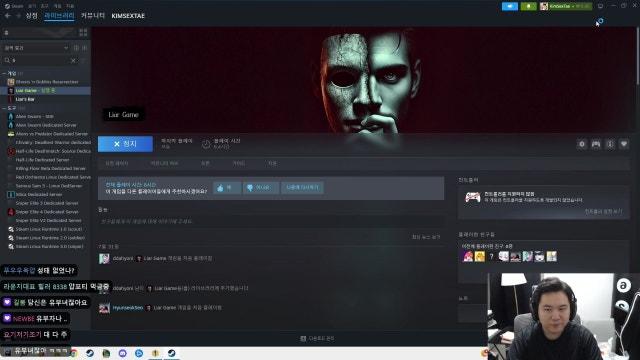
Task: Go forward with the forward arrow
Action: [18, 16]
